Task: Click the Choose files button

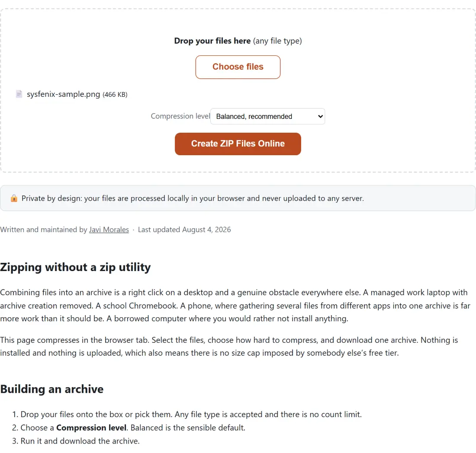Action: click(x=238, y=67)
